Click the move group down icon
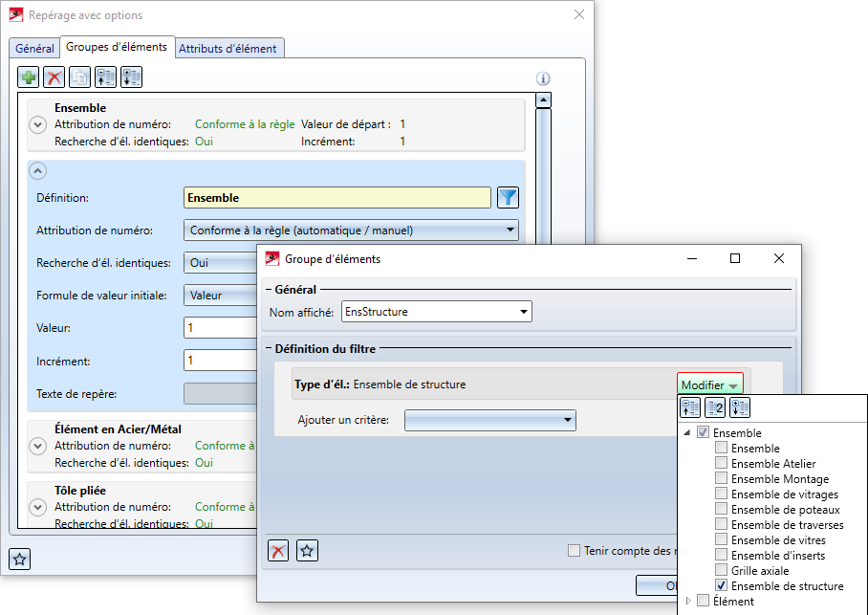Viewport: 868px width, 615px height. click(131, 78)
